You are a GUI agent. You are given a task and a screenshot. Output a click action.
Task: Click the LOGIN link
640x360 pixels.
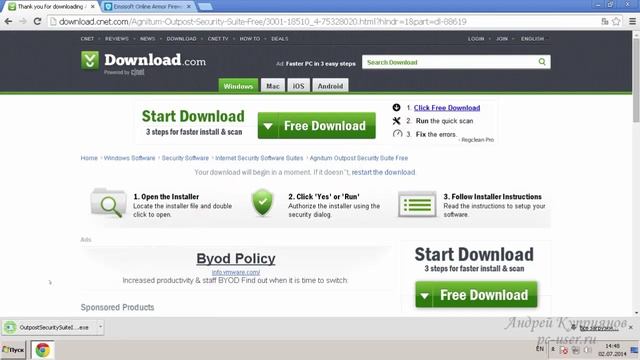pos(476,38)
